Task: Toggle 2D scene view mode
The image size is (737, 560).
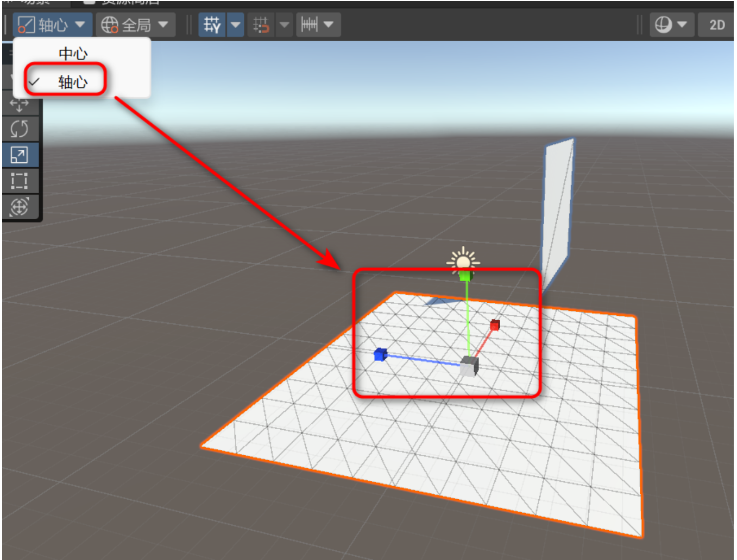Action: pos(717,24)
